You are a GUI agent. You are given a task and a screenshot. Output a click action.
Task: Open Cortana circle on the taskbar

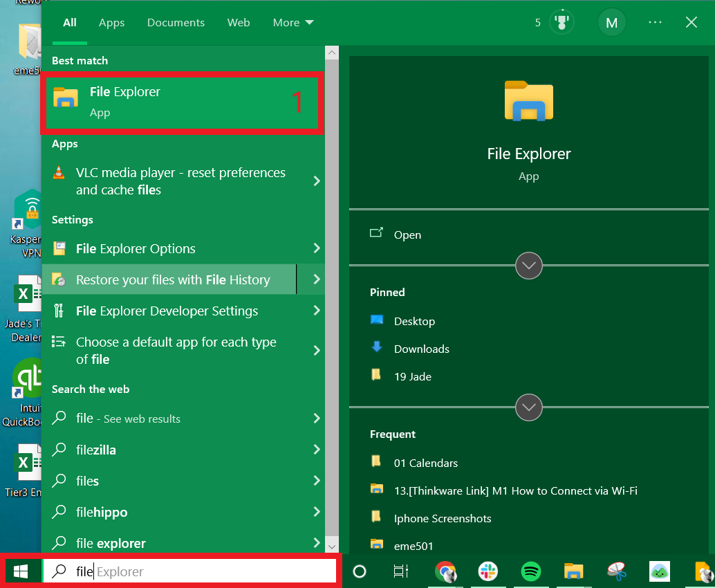point(360,571)
